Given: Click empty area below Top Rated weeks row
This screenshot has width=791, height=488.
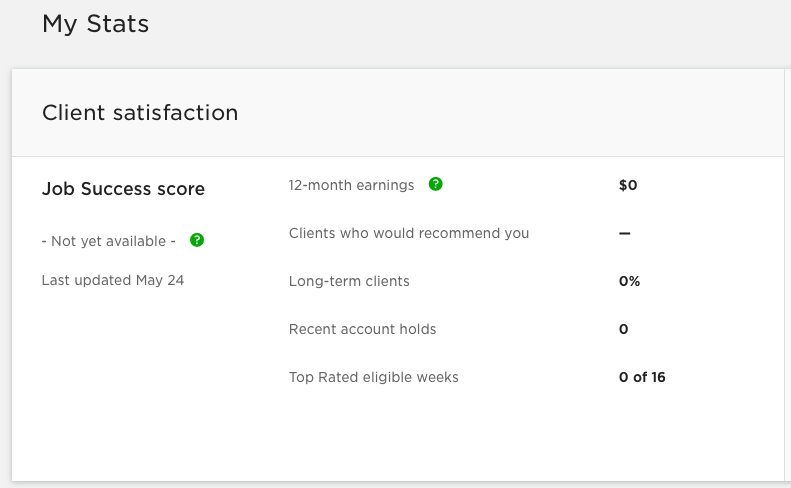Looking at the screenshot, I should pyautogui.click(x=398, y=434).
